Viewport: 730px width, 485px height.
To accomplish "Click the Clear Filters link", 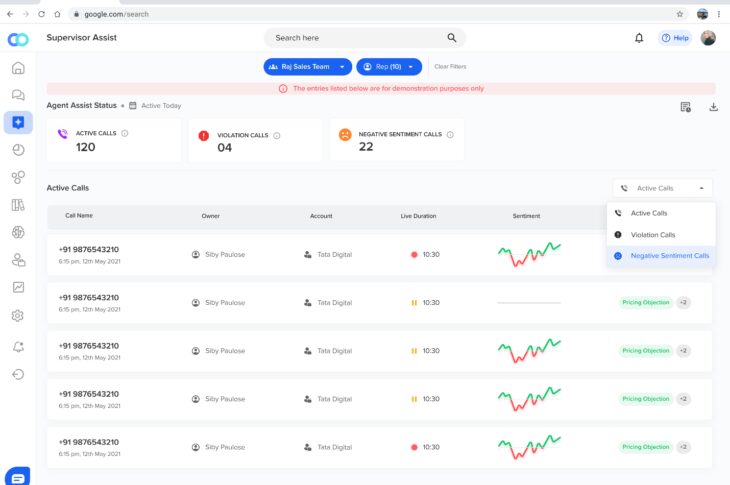I will tap(450, 67).
